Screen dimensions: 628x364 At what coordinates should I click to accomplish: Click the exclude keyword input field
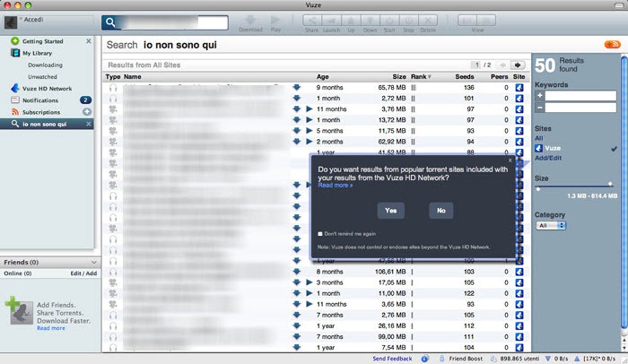click(581, 107)
